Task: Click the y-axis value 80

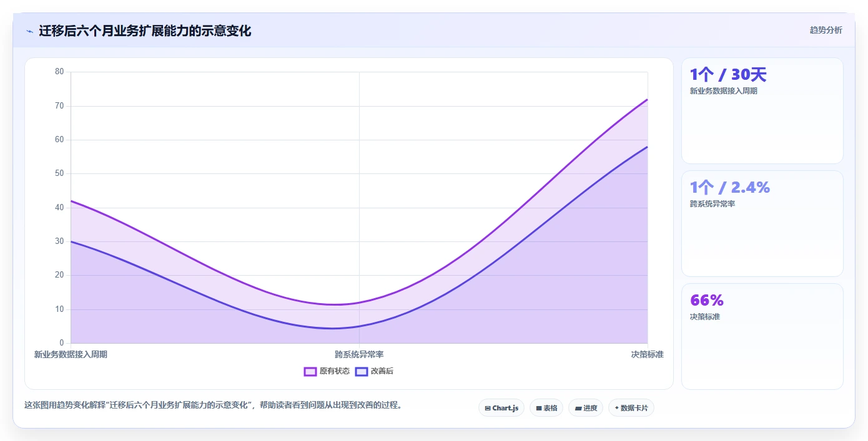Action: pyautogui.click(x=59, y=72)
